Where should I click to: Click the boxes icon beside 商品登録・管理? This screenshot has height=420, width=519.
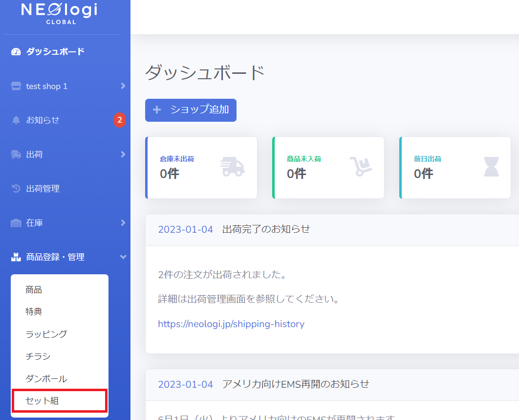click(x=16, y=257)
